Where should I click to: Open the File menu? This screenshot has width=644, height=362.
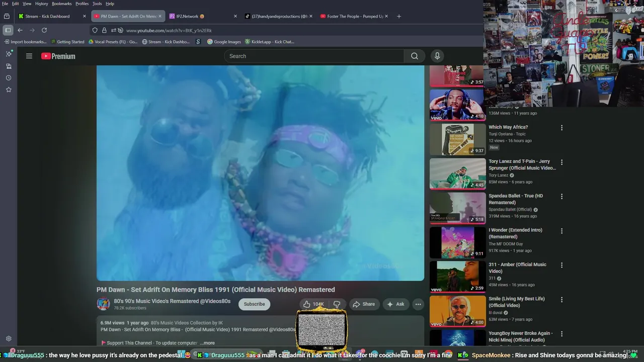(5, 4)
